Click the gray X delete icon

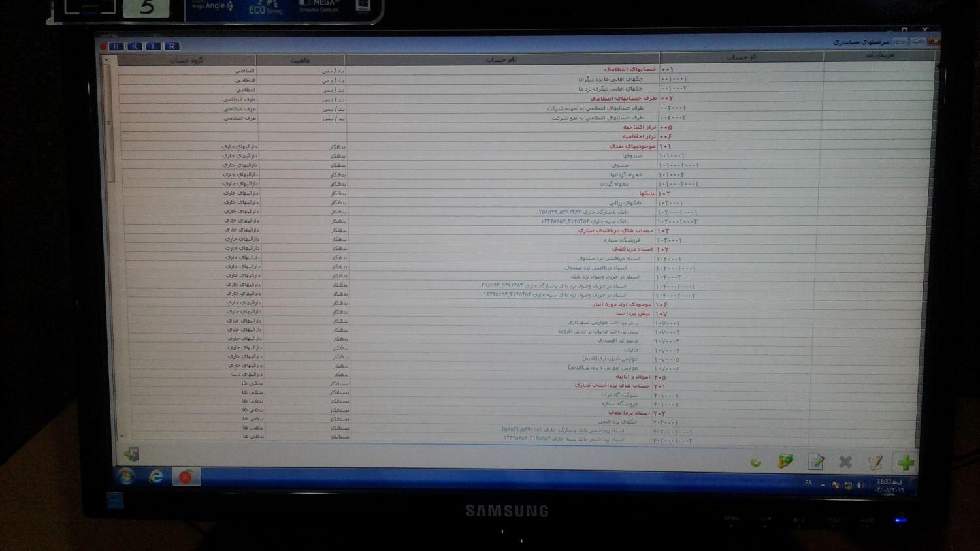click(x=845, y=462)
